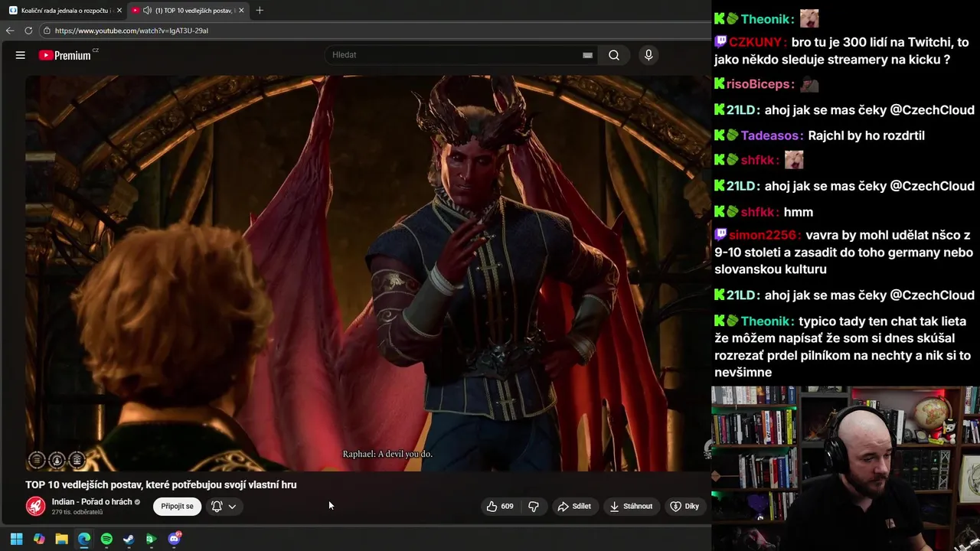Open a new browser tab with plus

[x=260, y=10]
